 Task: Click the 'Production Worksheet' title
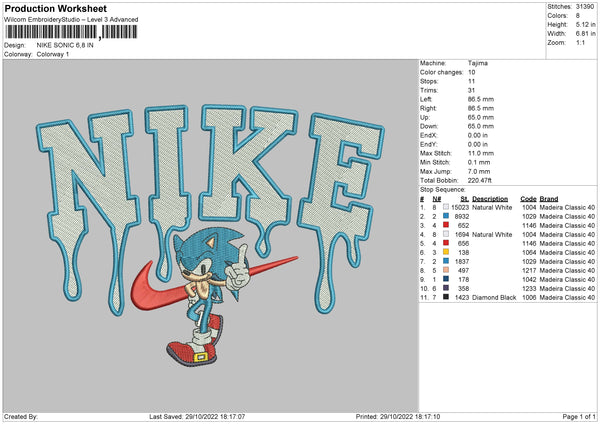tap(55, 8)
